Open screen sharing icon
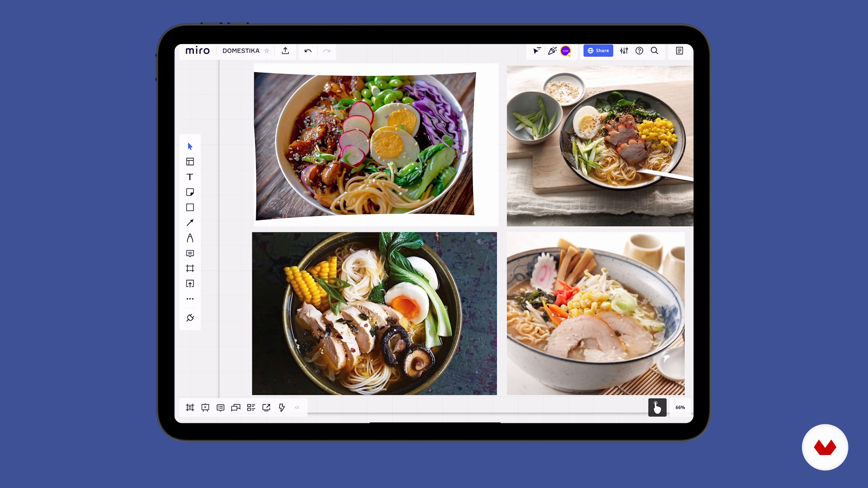The width and height of the screenshot is (868, 488). 267,408
